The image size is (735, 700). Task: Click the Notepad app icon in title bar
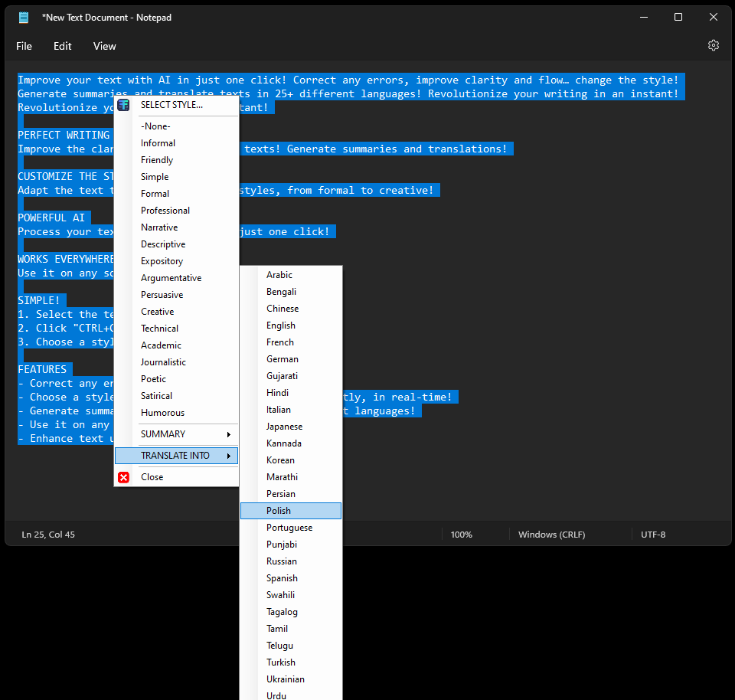(24, 18)
